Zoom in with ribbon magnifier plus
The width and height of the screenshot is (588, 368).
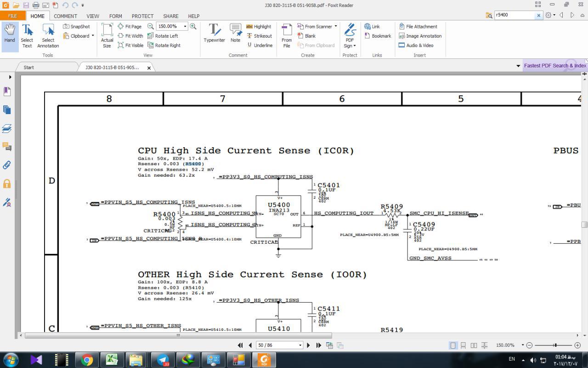(x=193, y=27)
